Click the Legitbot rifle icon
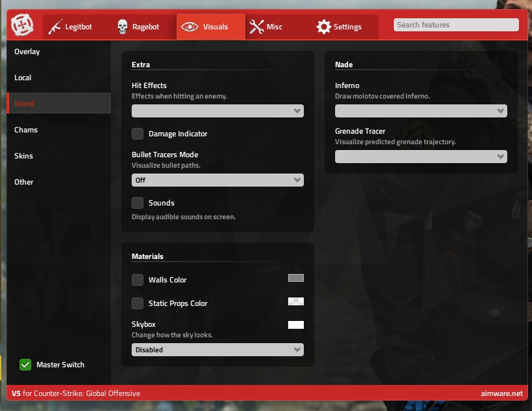Viewport: 532px width, 411px height. click(55, 27)
